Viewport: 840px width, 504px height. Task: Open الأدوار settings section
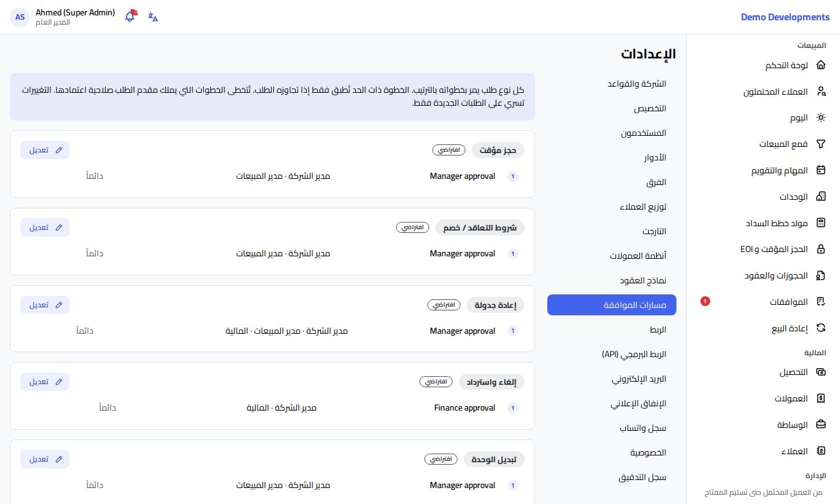(612, 157)
